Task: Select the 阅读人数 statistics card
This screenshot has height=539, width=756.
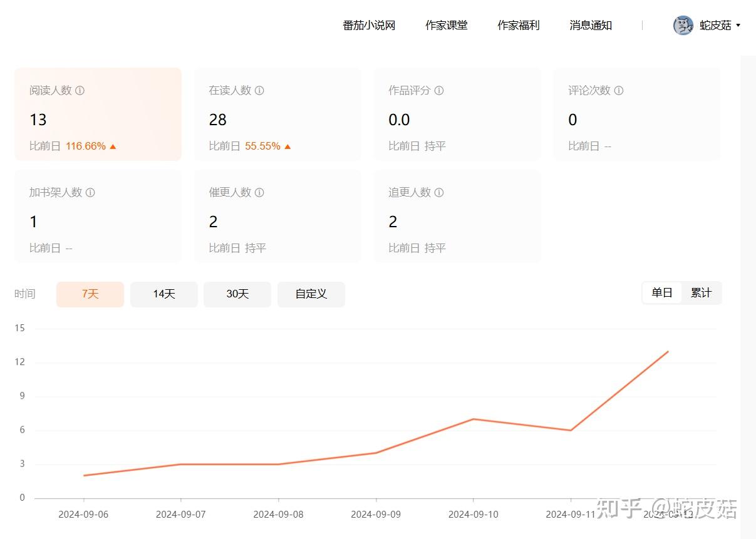Action: pos(98,114)
